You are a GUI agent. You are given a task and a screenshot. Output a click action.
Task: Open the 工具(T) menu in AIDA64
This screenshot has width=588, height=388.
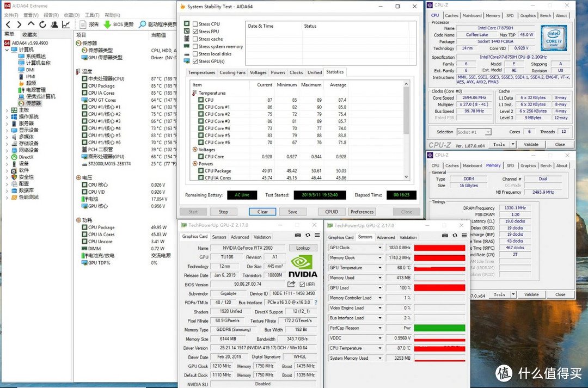point(92,15)
